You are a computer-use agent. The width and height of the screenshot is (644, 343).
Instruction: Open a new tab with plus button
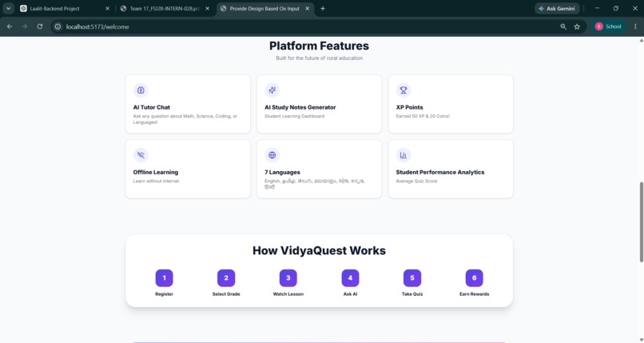[x=323, y=9]
